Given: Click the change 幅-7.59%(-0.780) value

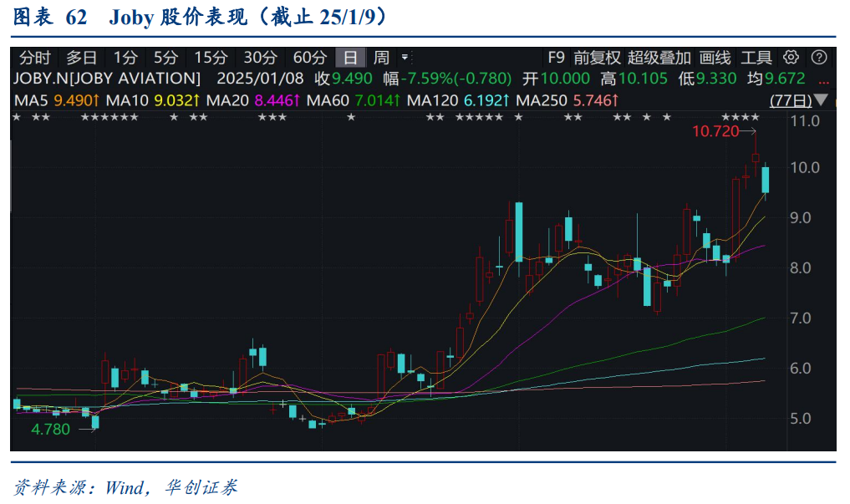Looking at the screenshot, I should [447, 79].
